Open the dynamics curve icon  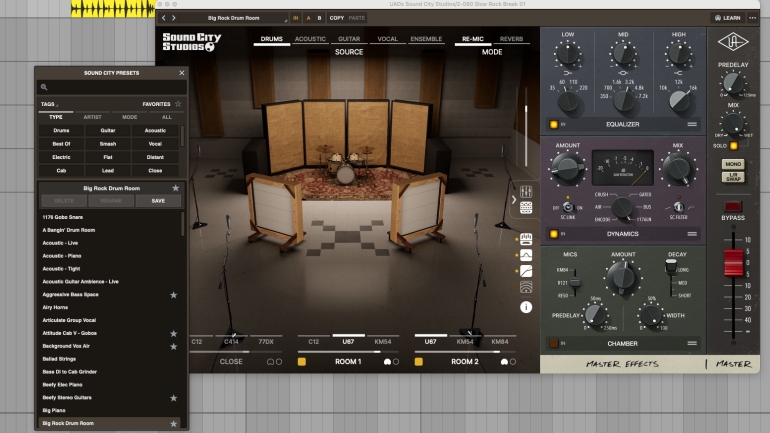tap(526, 271)
